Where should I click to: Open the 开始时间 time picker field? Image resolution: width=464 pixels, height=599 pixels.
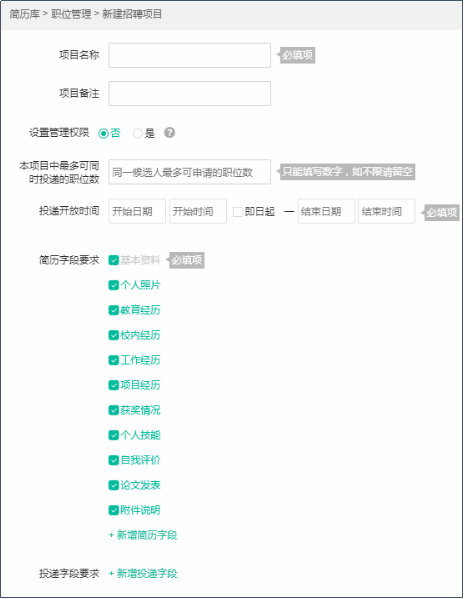(x=198, y=211)
